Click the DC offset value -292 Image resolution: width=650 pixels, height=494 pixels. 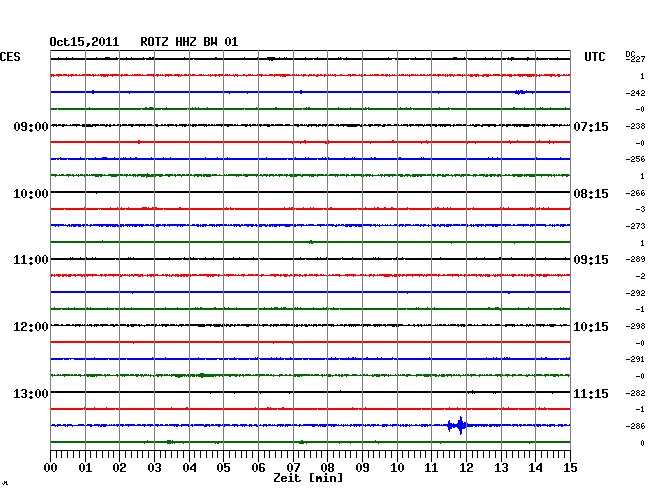click(635, 293)
